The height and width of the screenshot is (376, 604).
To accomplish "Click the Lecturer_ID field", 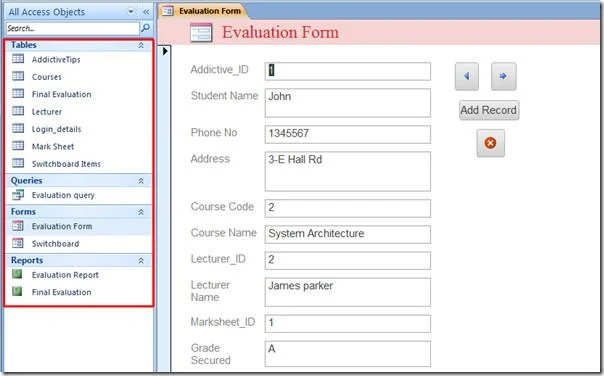I will click(x=347, y=260).
